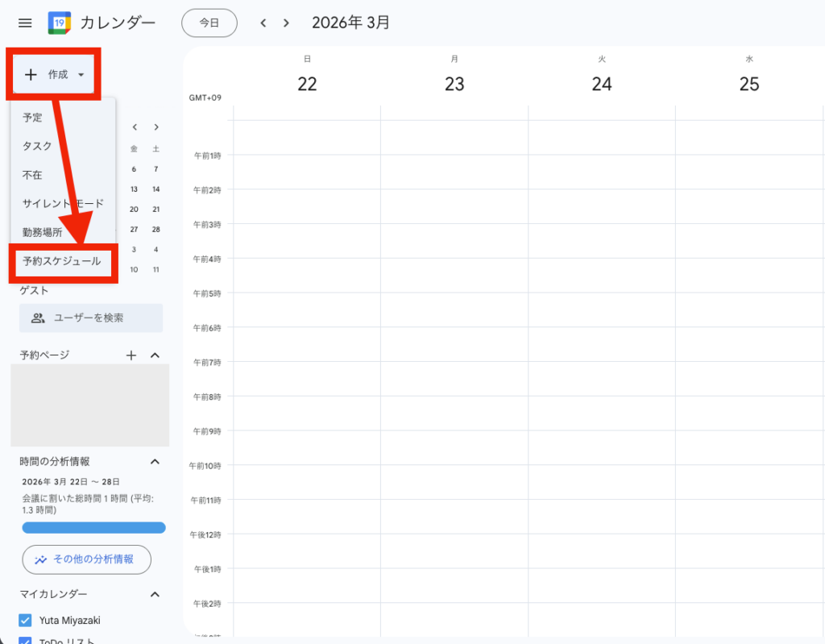Image resolution: width=825 pixels, height=644 pixels.
Task: Click the Google Calendar logo icon
Action: [x=59, y=23]
